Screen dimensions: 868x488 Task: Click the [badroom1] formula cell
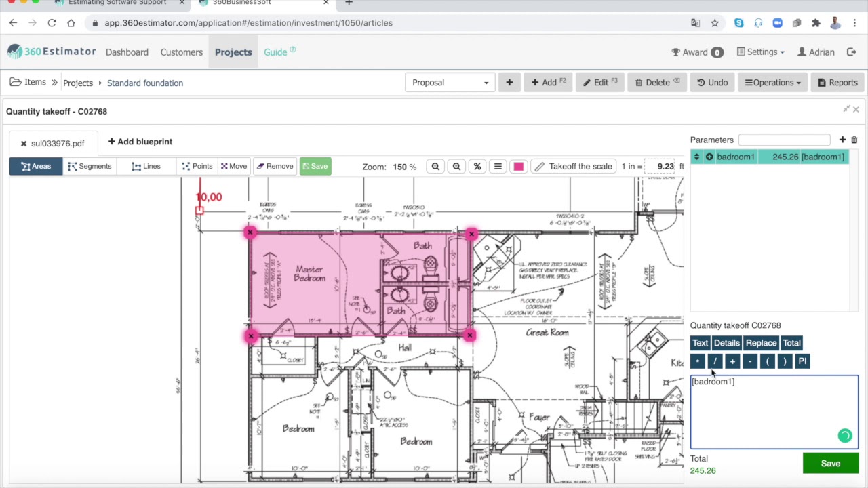tap(823, 157)
